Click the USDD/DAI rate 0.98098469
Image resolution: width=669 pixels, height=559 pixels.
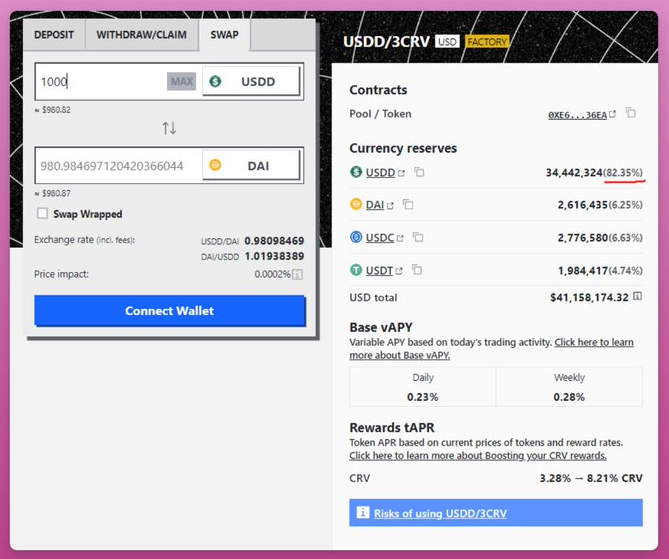(x=274, y=241)
